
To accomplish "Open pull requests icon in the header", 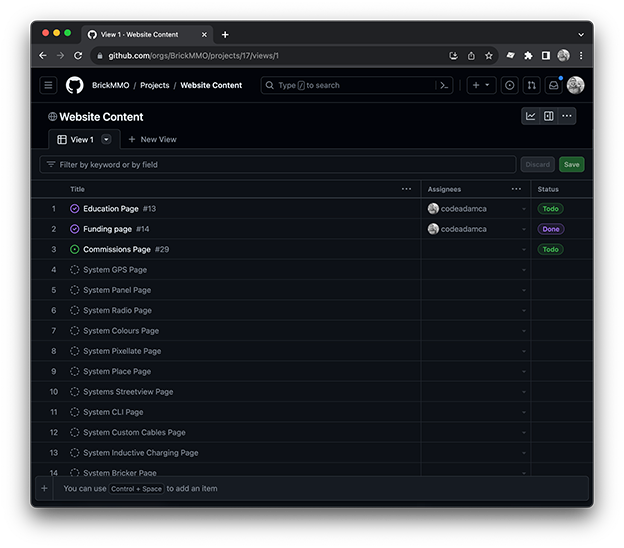I will pyautogui.click(x=531, y=85).
